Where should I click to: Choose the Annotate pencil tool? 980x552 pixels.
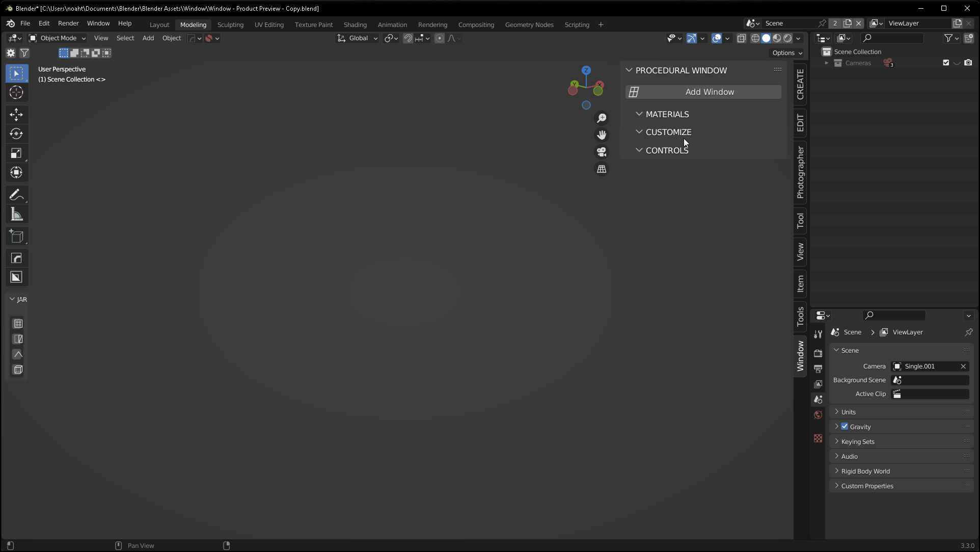[16, 195]
